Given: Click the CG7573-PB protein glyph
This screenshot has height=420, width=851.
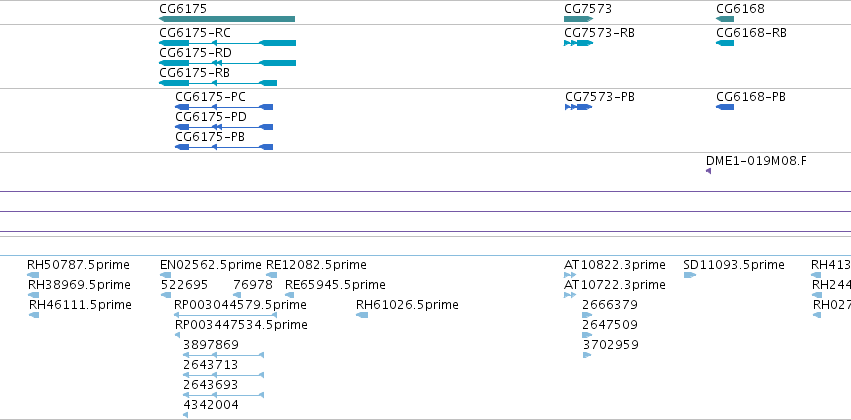Looking at the screenshot, I should tap(578, 107).
